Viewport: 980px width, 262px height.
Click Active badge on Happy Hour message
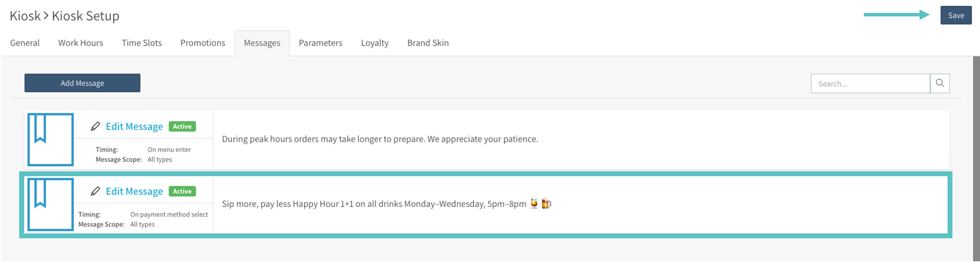(x=182, y=191)
